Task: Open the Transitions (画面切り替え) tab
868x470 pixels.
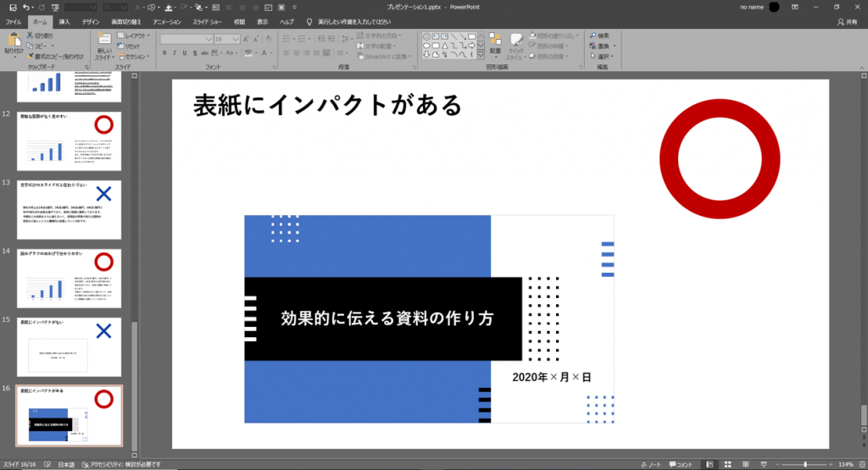Action: tap(126, 22)
